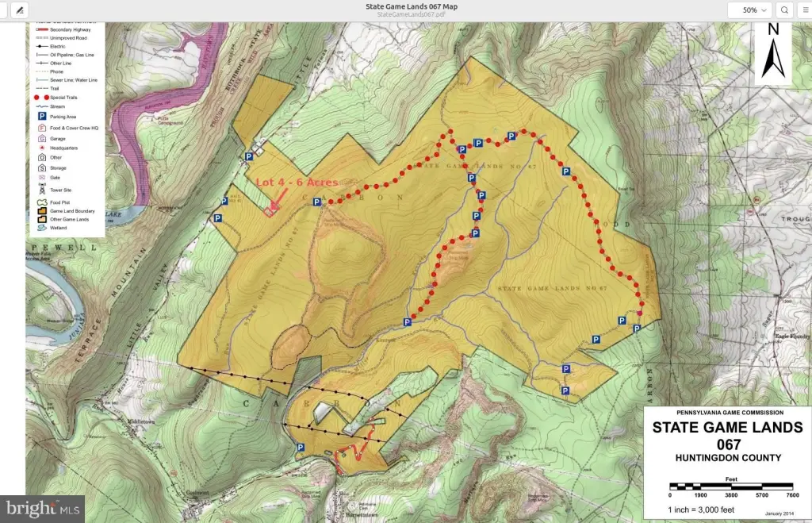Click the Game Land Boundary color swatch

click(40, 211)
